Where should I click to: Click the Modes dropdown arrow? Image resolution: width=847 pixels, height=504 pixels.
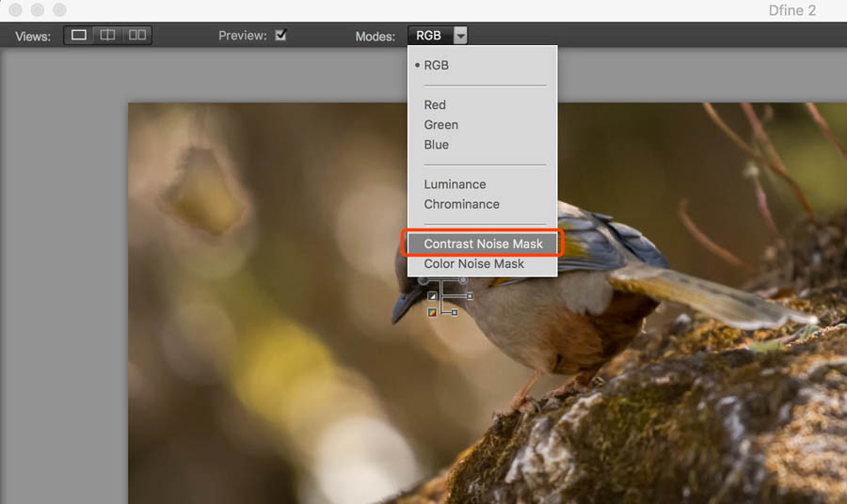pyautogui.click(x=459, y=36)
